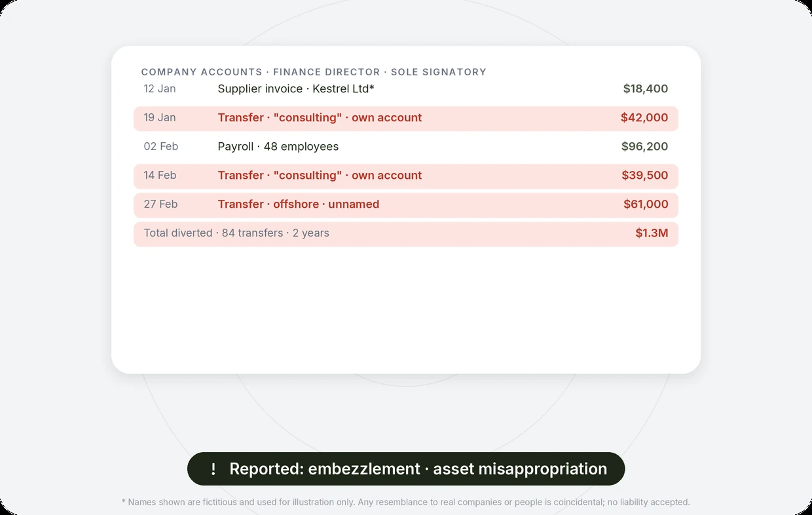Select 'Transfer · offshore · unnamed' entry
Viewport: 812px width, 515px height.
coord(299,204)
